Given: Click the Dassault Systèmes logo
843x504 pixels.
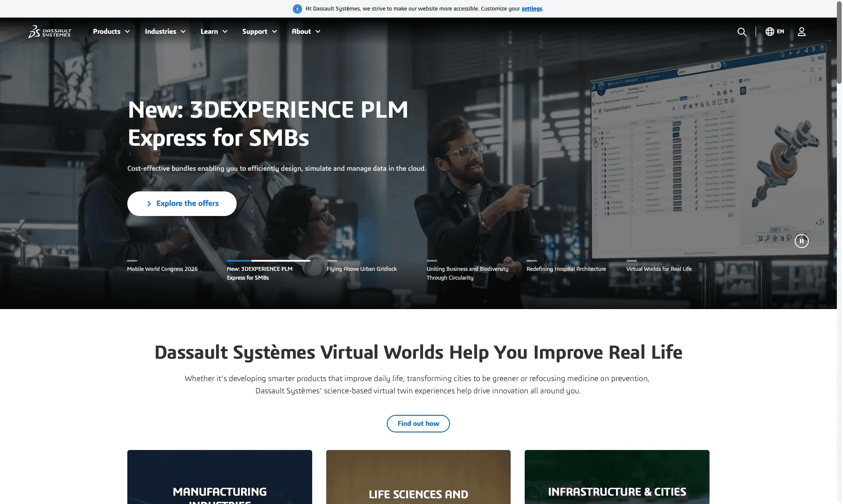Looking at the screenshot, I should [x=50, y=31].
